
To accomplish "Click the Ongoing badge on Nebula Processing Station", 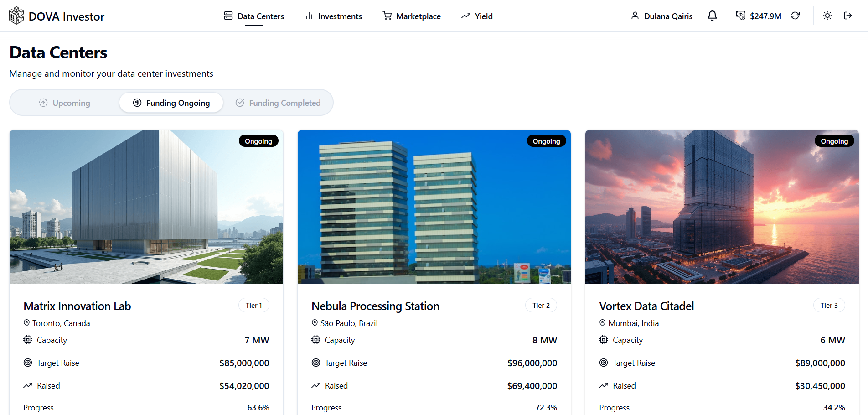I will [x=546, y=141].
